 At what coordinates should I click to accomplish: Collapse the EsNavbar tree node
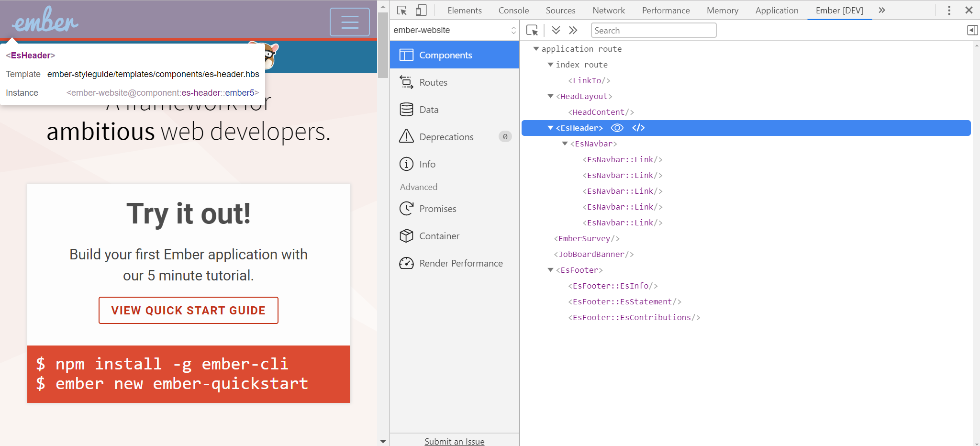(x=565, y=144)
